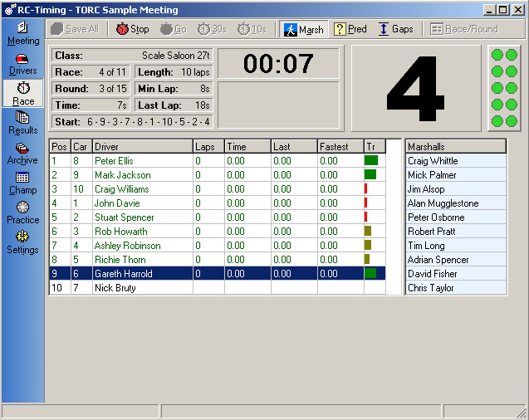
Task: Open the Practice section
Action: [x=23, y=212]
